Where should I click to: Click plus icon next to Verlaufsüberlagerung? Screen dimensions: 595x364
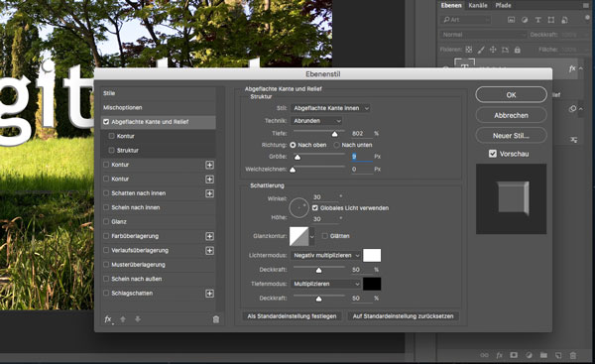pyautogui.click(x=209, y=251)
